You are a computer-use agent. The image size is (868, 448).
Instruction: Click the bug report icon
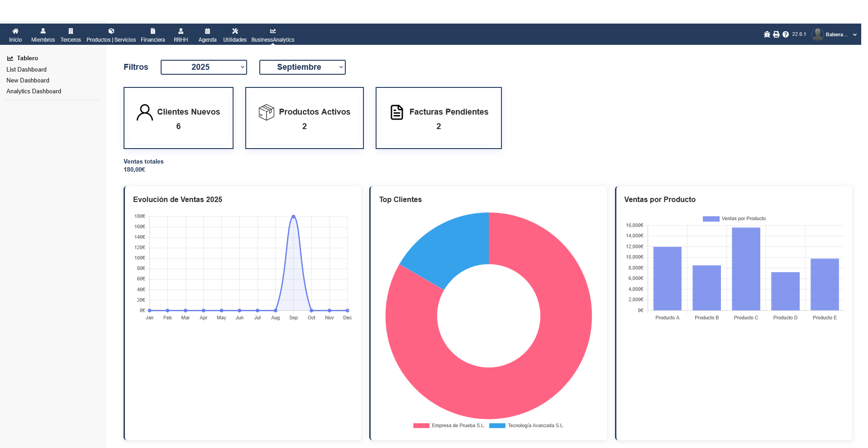point(767,34)
